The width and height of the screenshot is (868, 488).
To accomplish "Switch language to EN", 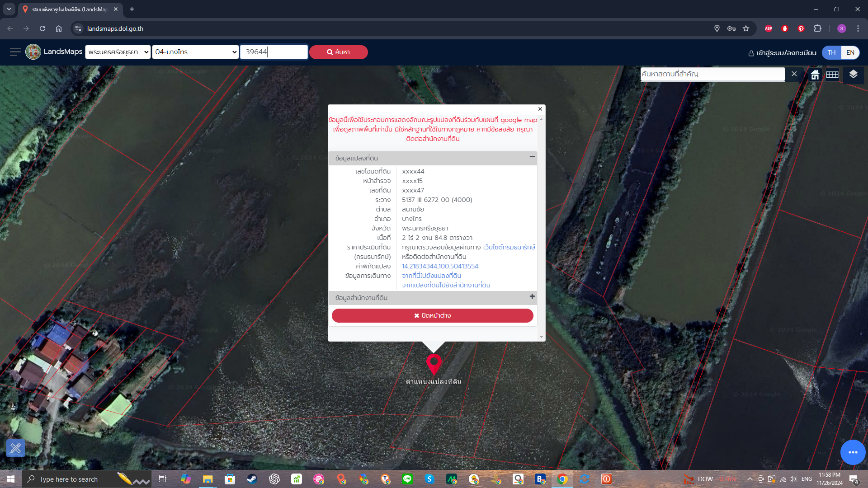I will [x=850, y=52].
